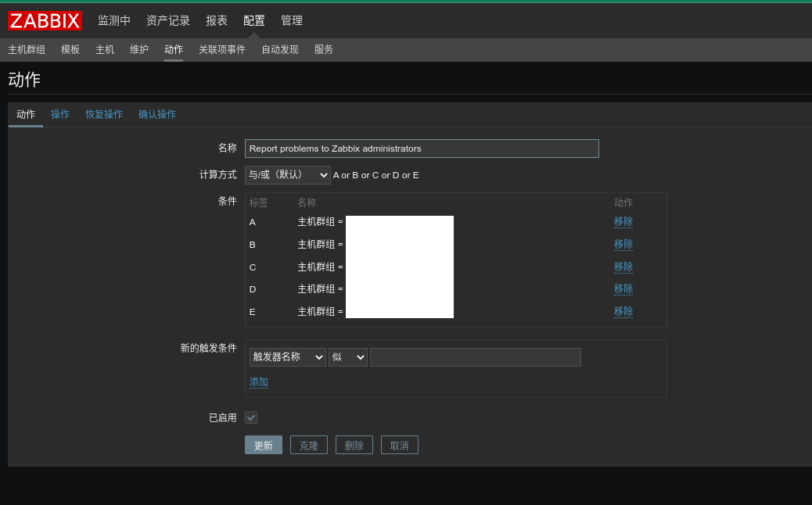Click the 标签 column header

(x=258, y=202)
